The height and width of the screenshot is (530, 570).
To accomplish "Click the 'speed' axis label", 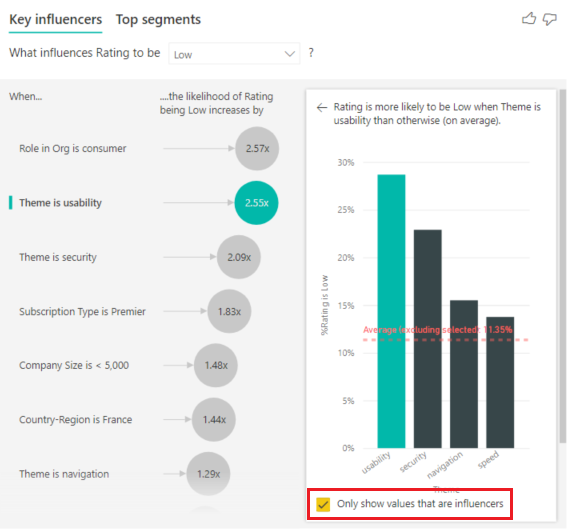I will [x=488, y=459].
